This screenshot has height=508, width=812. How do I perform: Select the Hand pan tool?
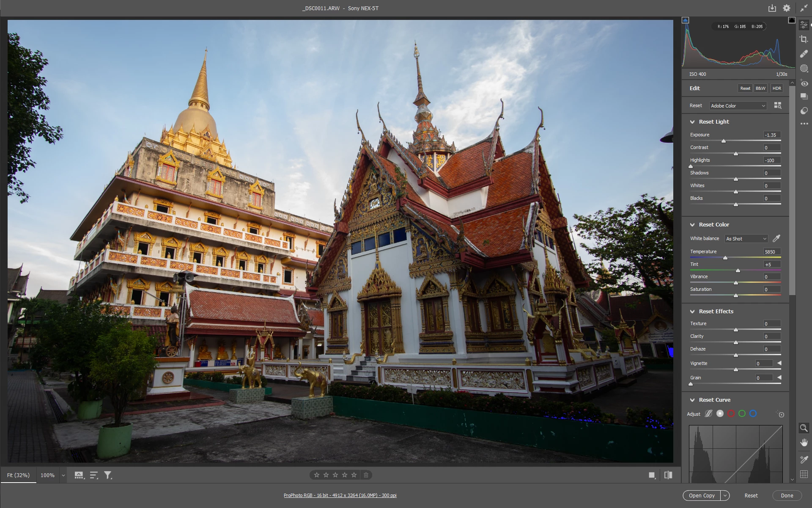coord(804,443)
